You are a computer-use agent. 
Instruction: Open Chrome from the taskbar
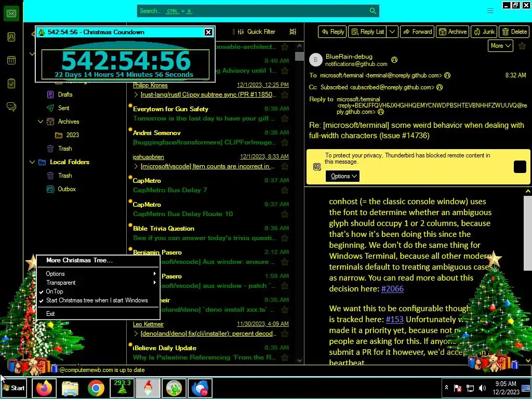(96, 388)
